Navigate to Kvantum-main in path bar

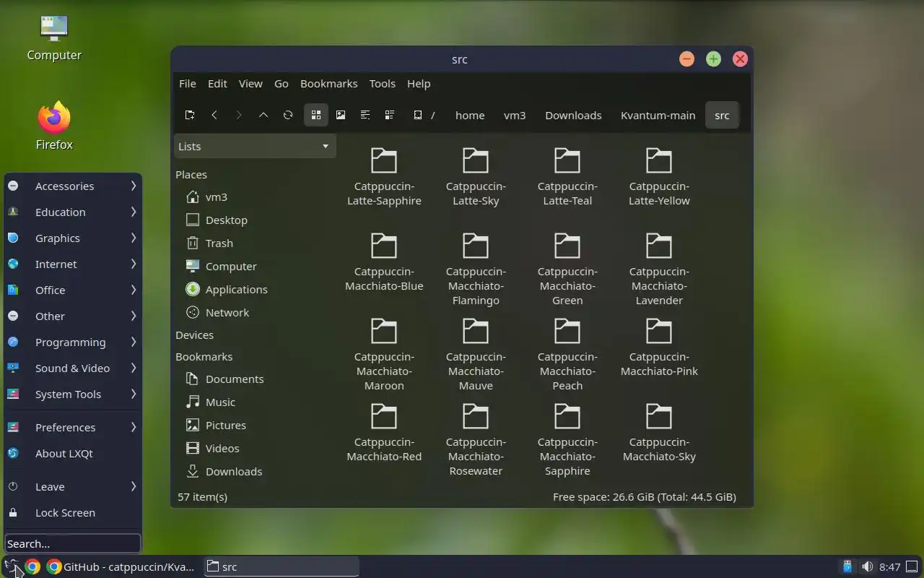(658, 115)
